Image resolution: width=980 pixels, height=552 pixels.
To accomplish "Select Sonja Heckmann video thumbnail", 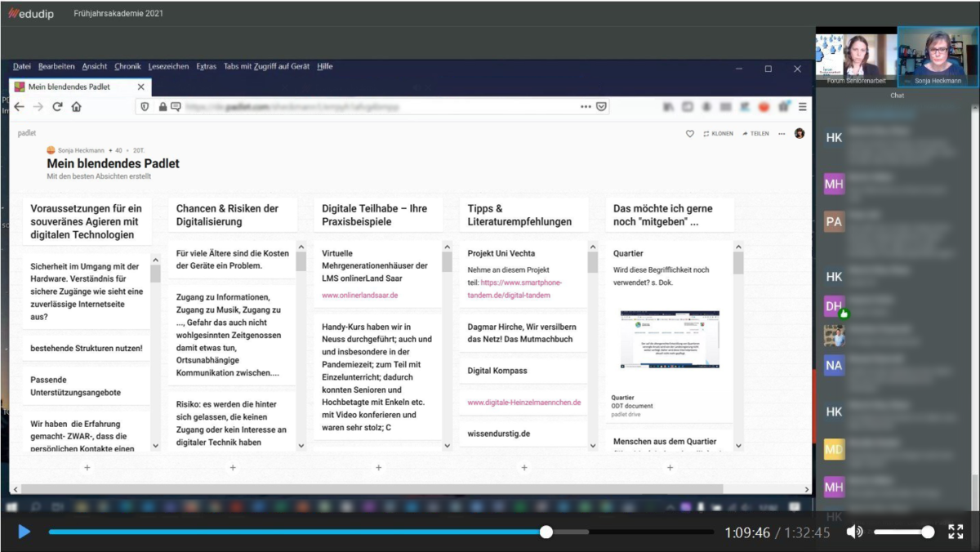I will pyautogui.click(x=938, y=57).
